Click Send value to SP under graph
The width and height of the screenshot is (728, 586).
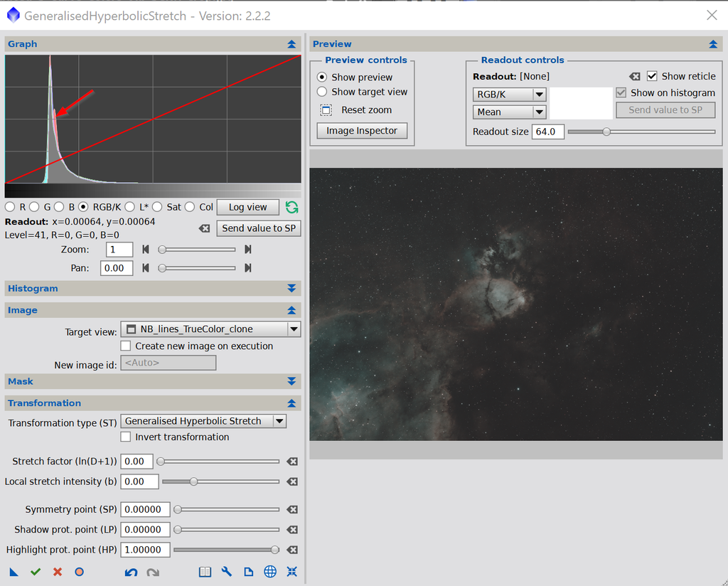coord(259,228)
